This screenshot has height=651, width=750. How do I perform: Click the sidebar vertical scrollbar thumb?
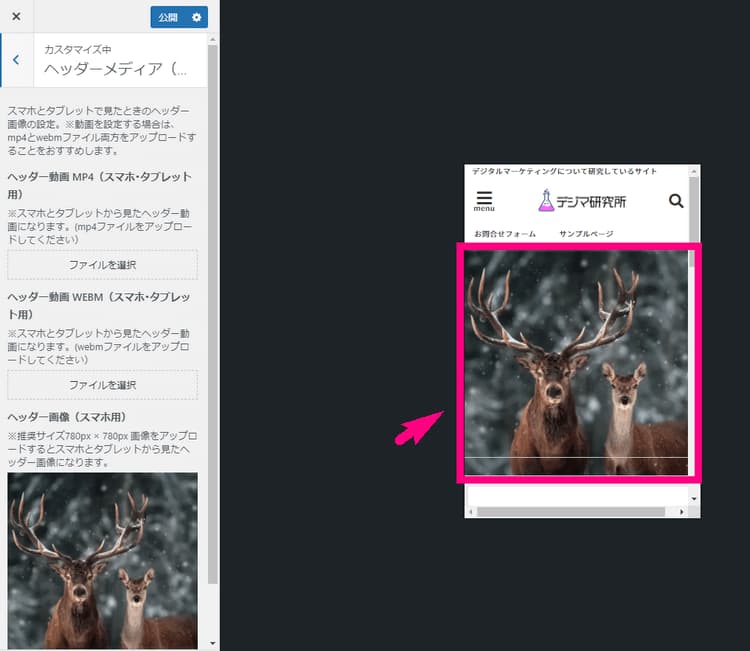pyautogui.click(x=213, y=314)
